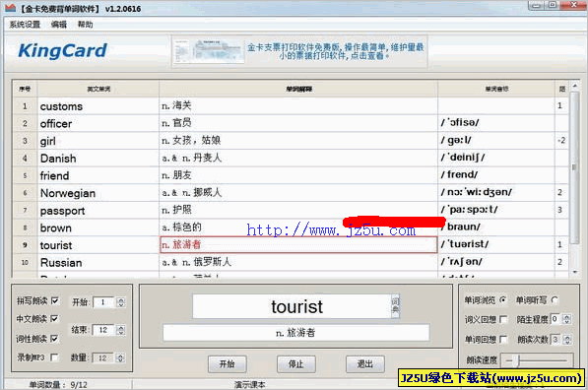
Task: Click the 退出 exit button
Action: 364,363
